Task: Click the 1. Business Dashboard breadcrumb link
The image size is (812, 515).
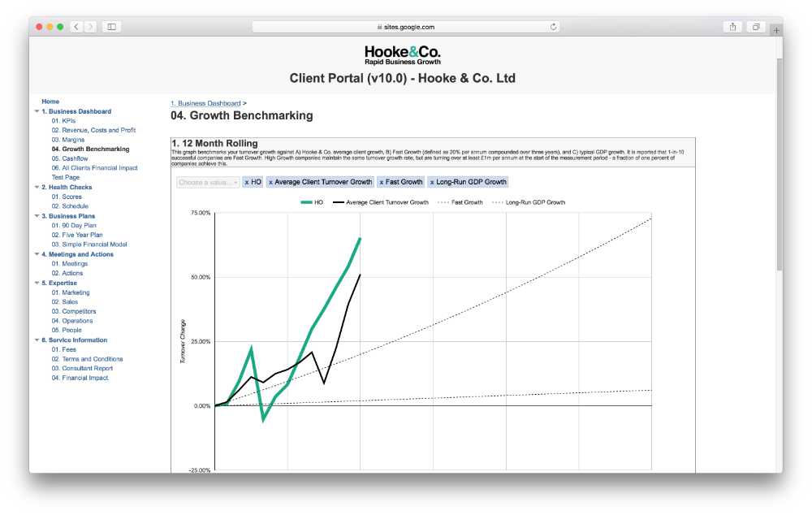Action: coord(205,103)
